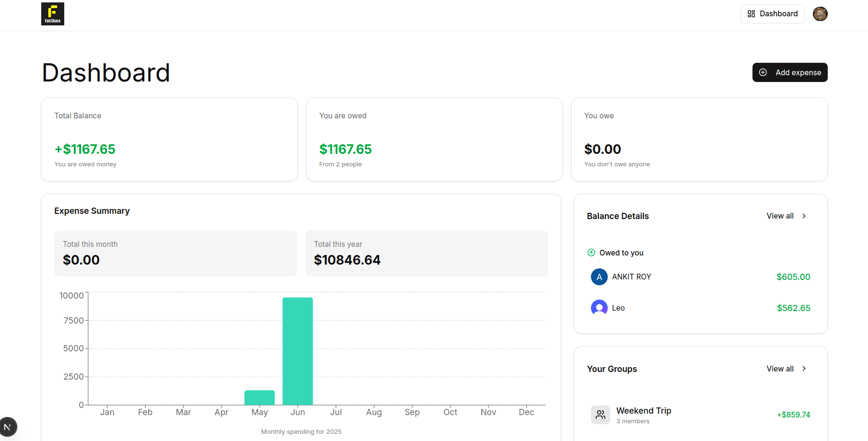The height and width of the screenshot is (441, 868).
Task: Click the plus icon in Add expense
Action: [x=763, y=72]
